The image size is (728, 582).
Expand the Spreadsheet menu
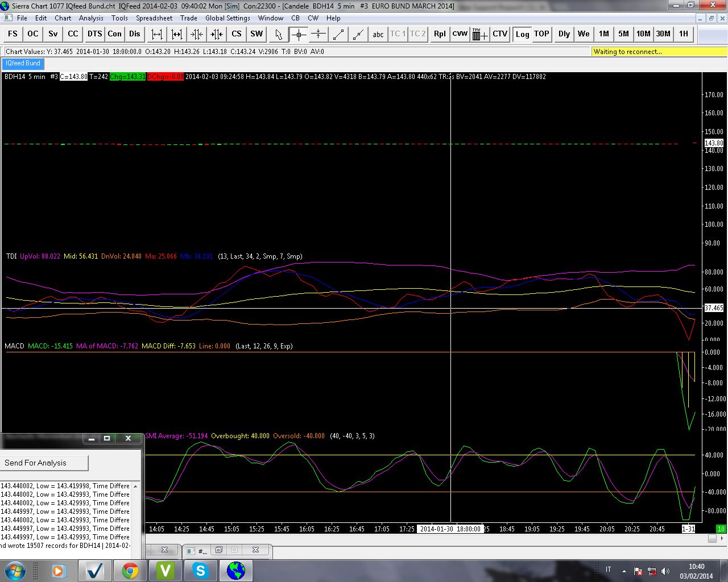(x=154, y=18)
